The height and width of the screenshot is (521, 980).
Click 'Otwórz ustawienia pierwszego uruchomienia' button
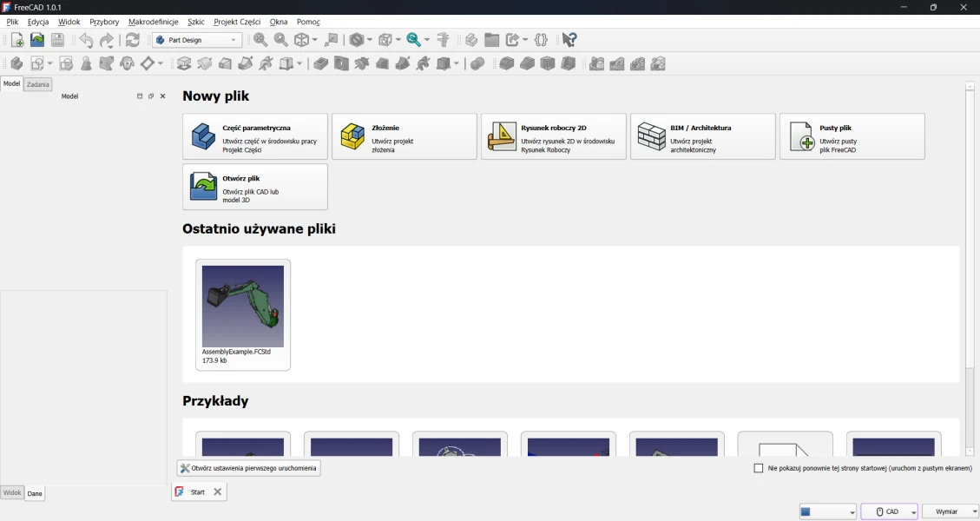tap(249, 468)
